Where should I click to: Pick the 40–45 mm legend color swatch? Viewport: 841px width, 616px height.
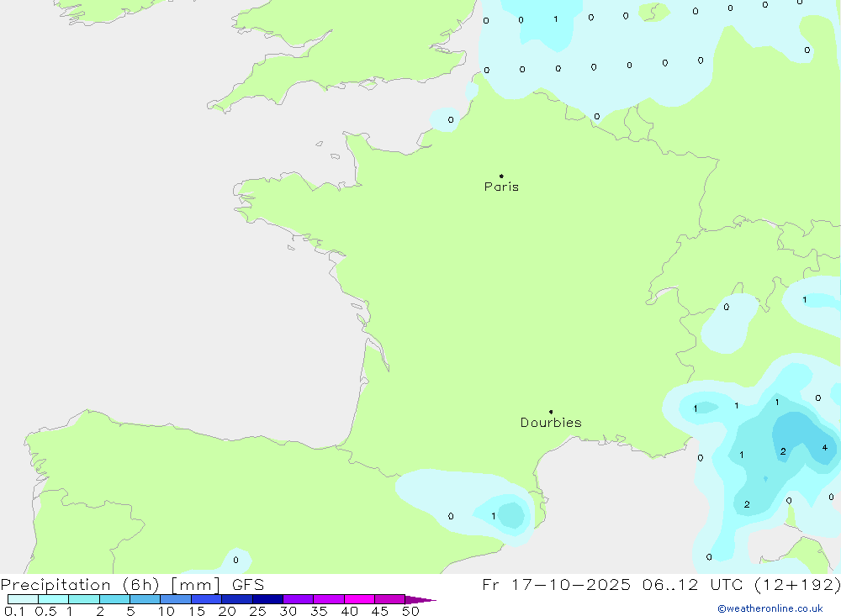click(x=359, y=599)
